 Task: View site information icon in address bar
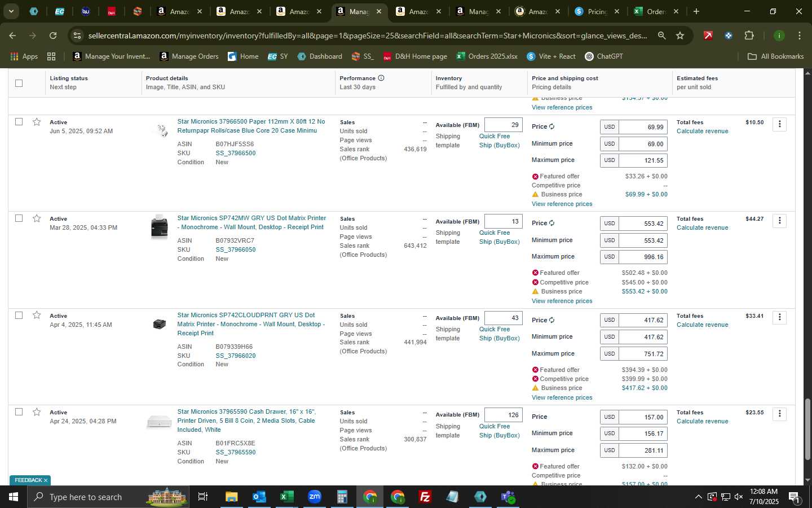pyautogui.click(x=77, y=36)
